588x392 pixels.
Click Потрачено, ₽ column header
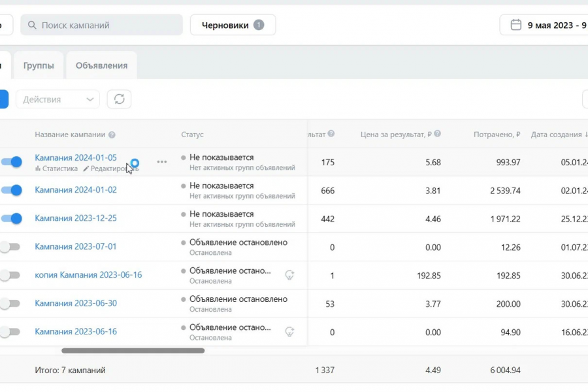[x=497, y=135]
